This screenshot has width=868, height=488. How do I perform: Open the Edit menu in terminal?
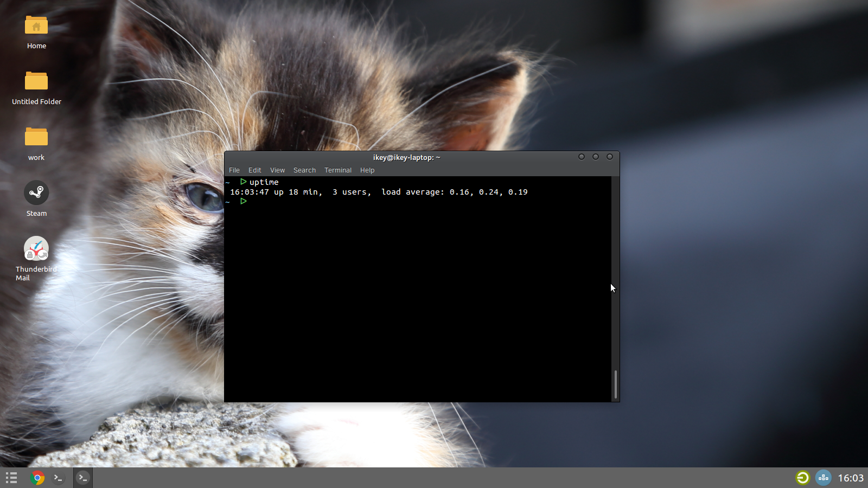pos(254,170)
